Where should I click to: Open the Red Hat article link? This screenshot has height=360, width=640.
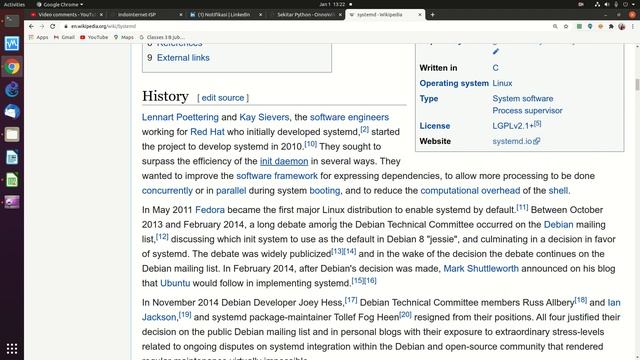207,132
